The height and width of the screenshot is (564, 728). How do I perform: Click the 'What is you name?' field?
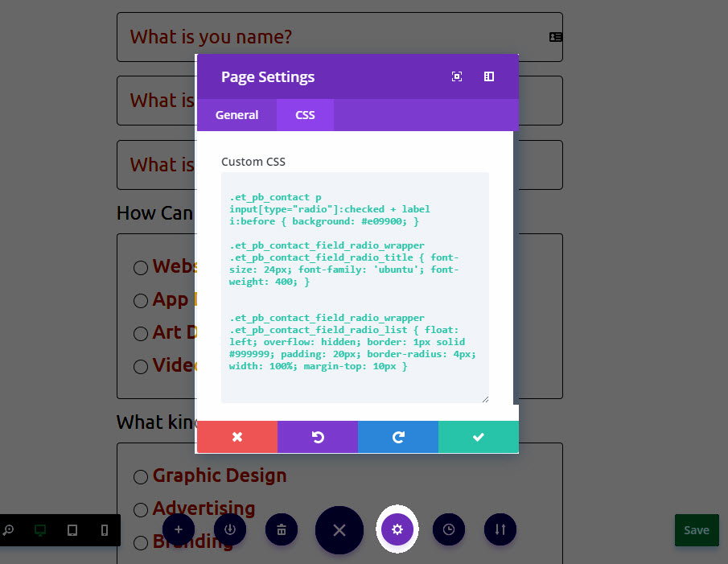tap(339, 37)
